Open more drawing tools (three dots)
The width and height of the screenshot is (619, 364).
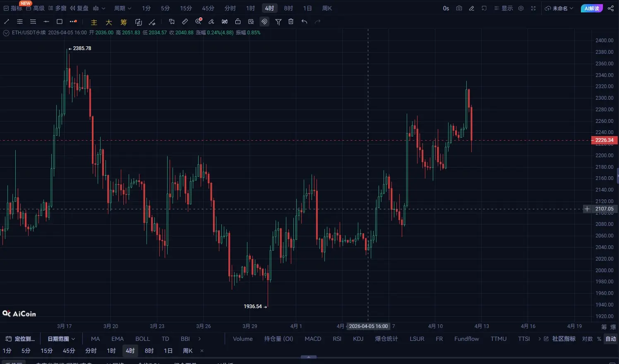click(x=73, y=22)
